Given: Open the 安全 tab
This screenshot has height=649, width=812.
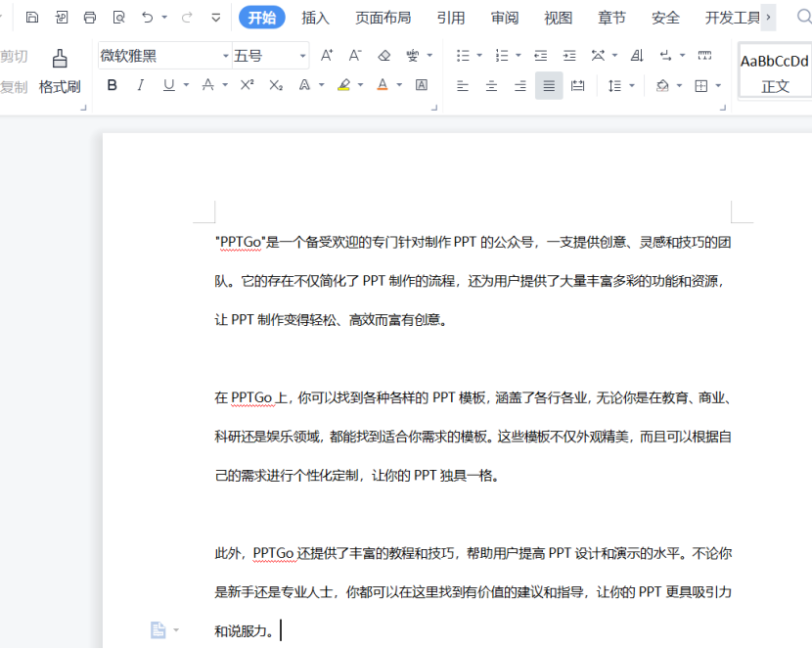Looking at the screenshot, I should click(x=665, y=18).
